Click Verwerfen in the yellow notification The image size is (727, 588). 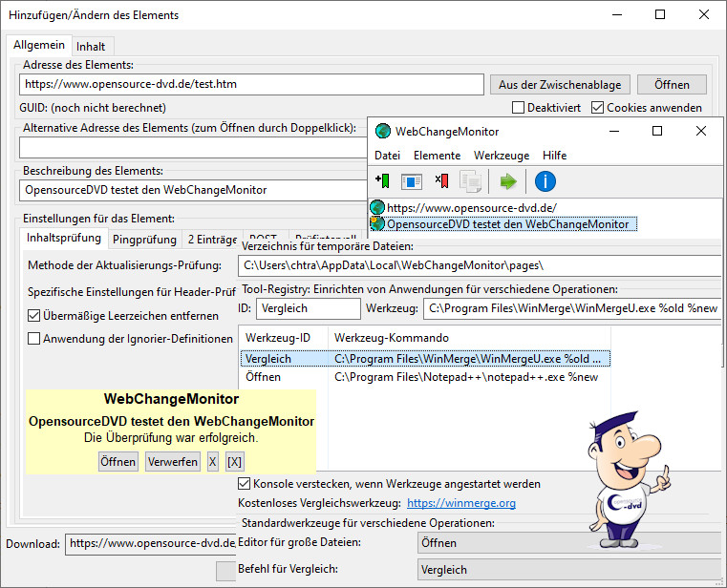[172, 461]
